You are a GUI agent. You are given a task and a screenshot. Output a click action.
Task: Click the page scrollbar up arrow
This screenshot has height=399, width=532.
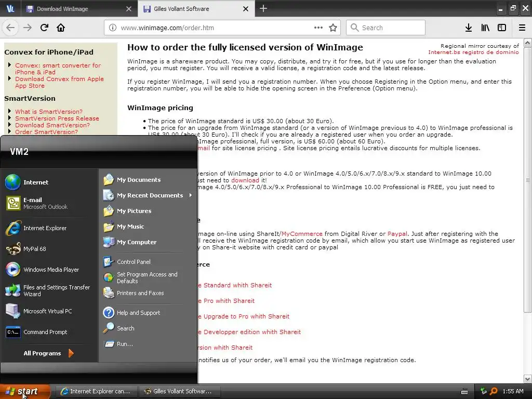click(528, 43)
